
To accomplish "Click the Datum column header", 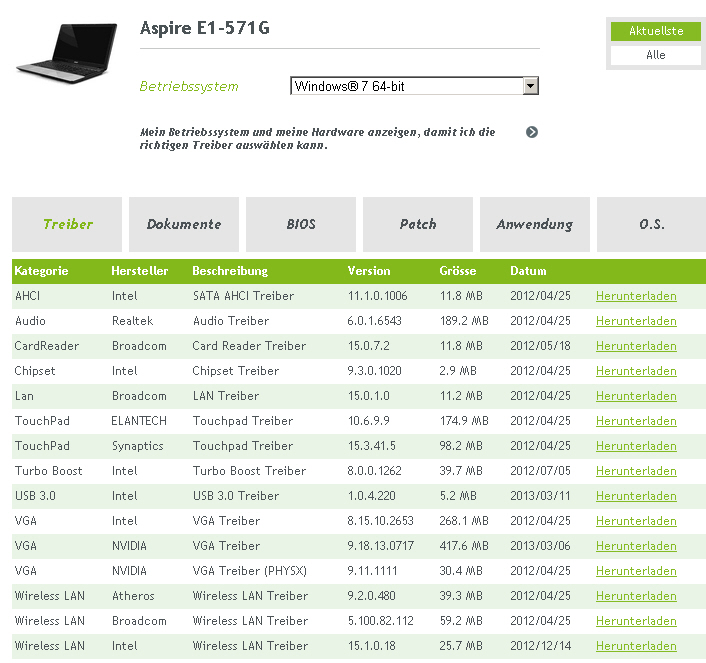I will [x=528, y=271].
